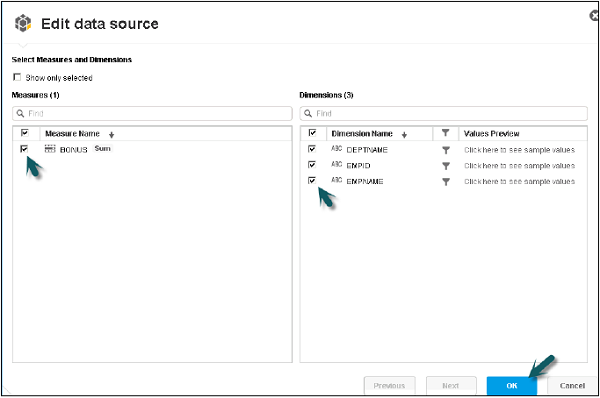Select the BONUS measure name

coord(73,150)
